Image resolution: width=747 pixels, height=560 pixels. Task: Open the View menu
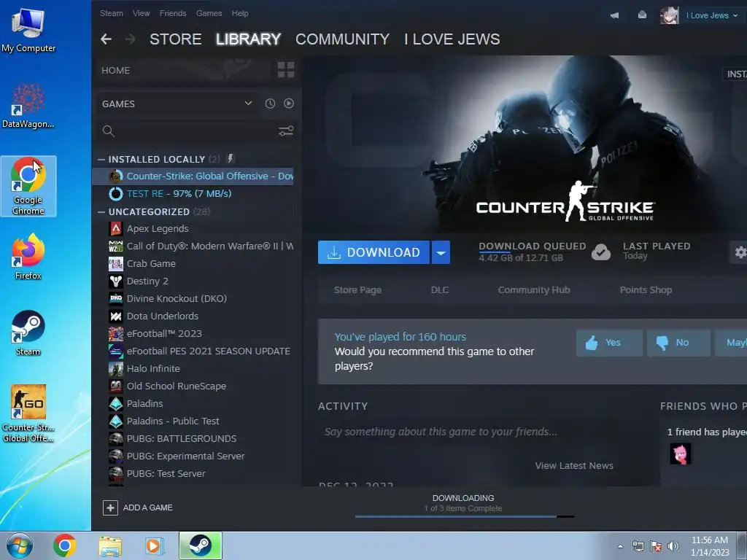click(141, 13)
